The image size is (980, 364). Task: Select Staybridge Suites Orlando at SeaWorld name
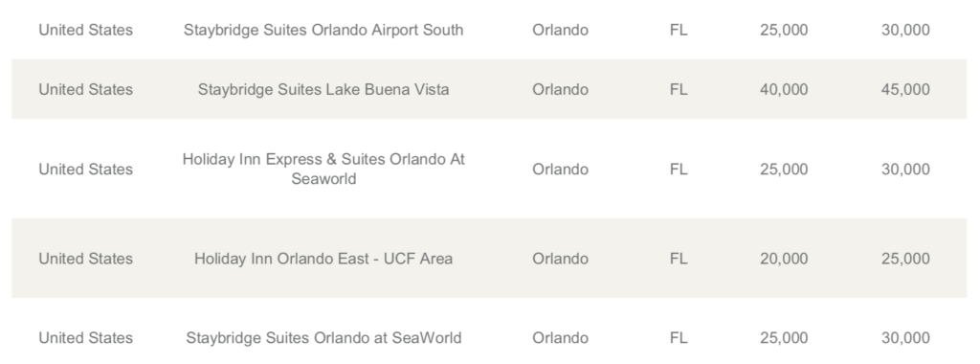(x=323, y=338)
